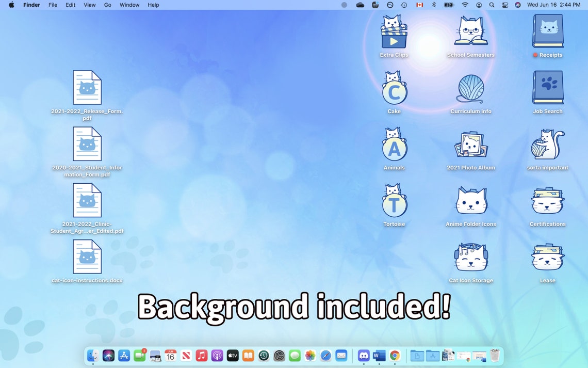The width and height of the screenshot is (588, 368).
Task: Open the battery status menu
Action: [x=448, y=5]
